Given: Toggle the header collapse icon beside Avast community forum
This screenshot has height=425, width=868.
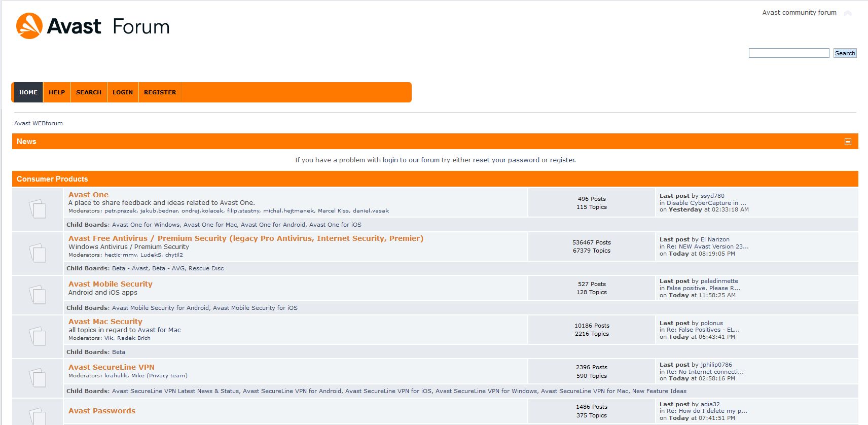Looking at the screenshot, I should tap(848, 13).
